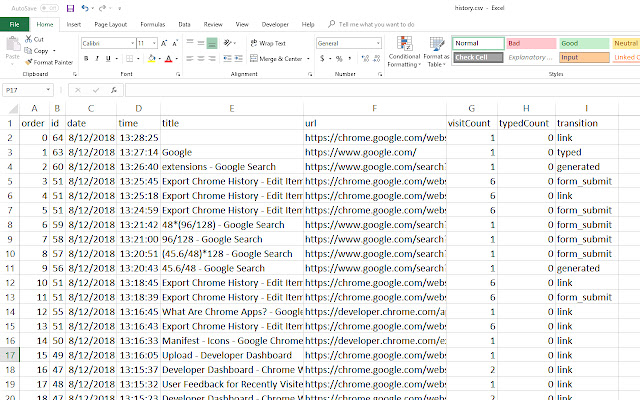Apply underline formatting with U icon
640x400 pixels.
[107, 59]
